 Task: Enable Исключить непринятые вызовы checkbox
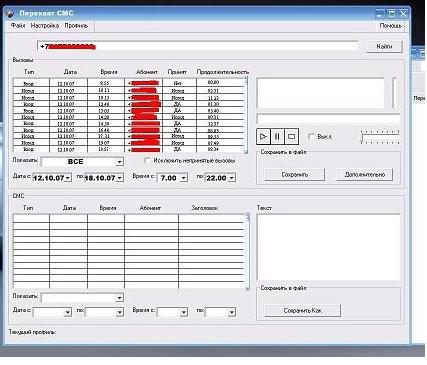147,161
